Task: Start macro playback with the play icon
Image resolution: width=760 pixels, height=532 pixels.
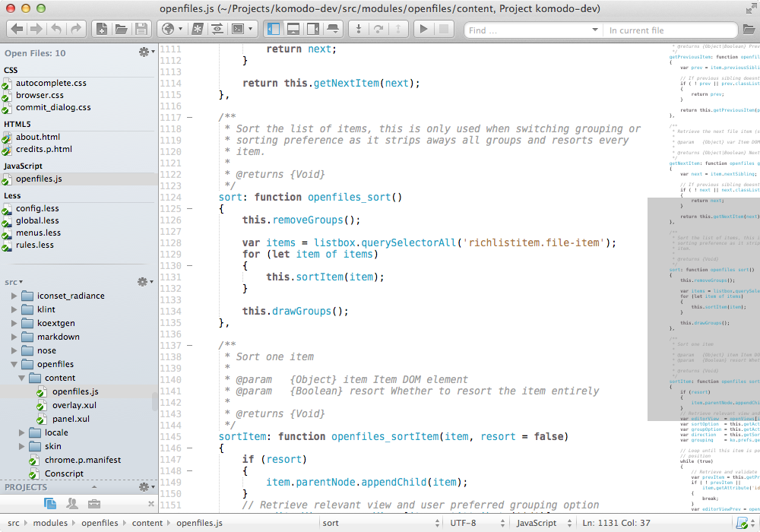Action: (x=424, y=30)
